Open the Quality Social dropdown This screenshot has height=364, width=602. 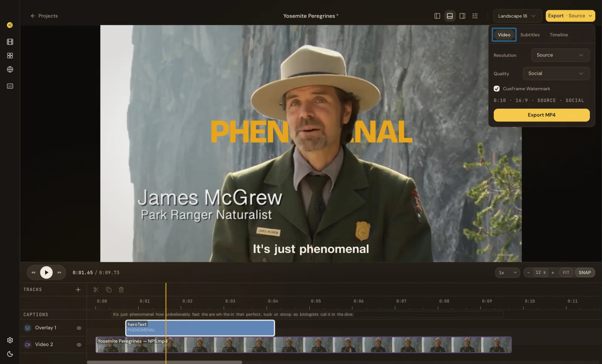(556, 73)
